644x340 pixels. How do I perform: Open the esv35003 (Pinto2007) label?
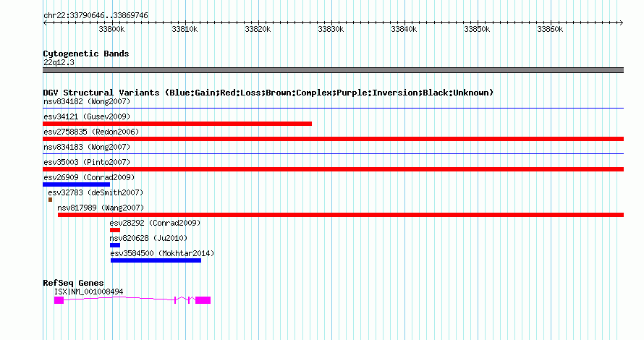87,162
